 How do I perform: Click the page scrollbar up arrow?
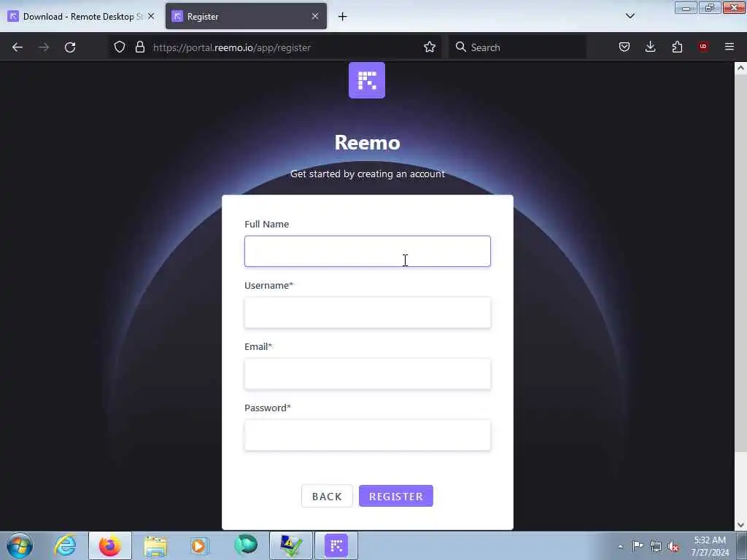point(740,68)
